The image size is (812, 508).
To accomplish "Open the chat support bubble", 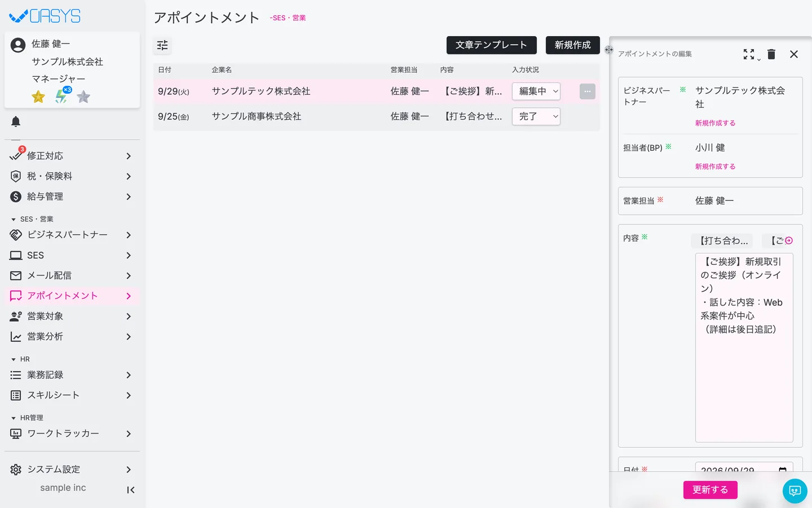I will 795,491.
